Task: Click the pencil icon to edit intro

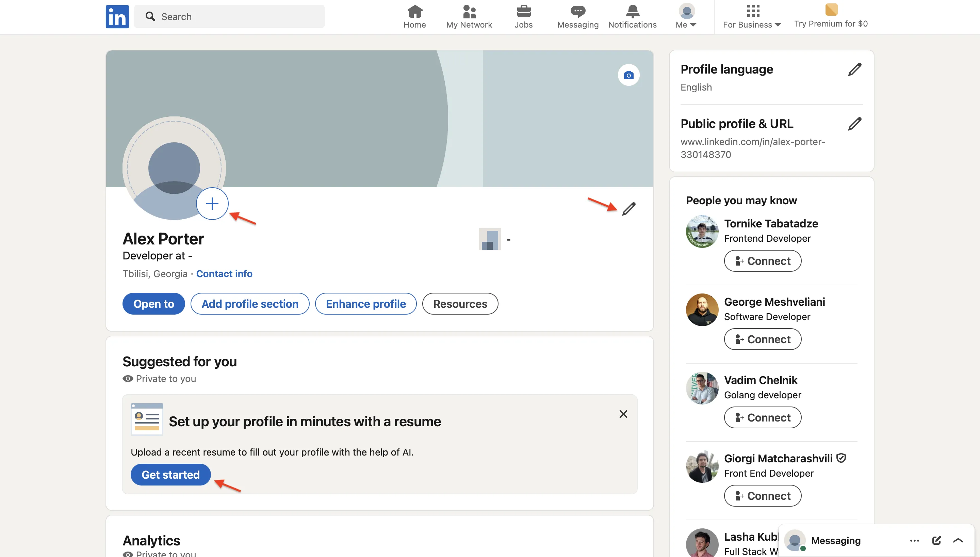Action: pos(629,209)
